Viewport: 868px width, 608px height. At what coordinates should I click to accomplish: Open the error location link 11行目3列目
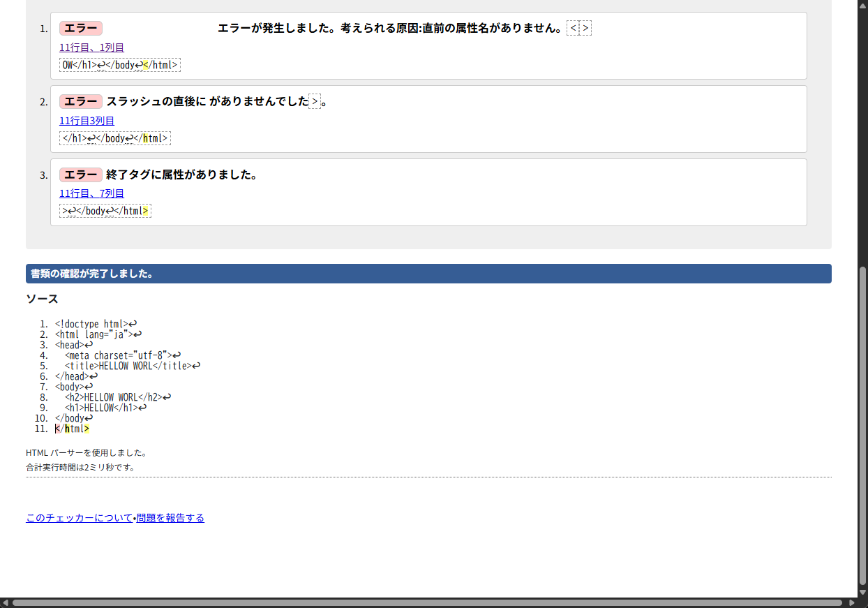click(x=87, y=120)
